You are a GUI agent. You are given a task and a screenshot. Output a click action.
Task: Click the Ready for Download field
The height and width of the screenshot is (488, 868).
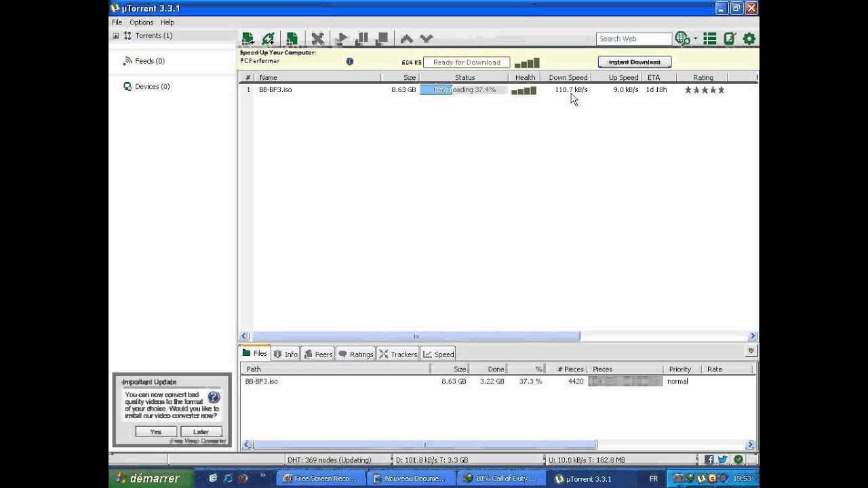point(467,62)
